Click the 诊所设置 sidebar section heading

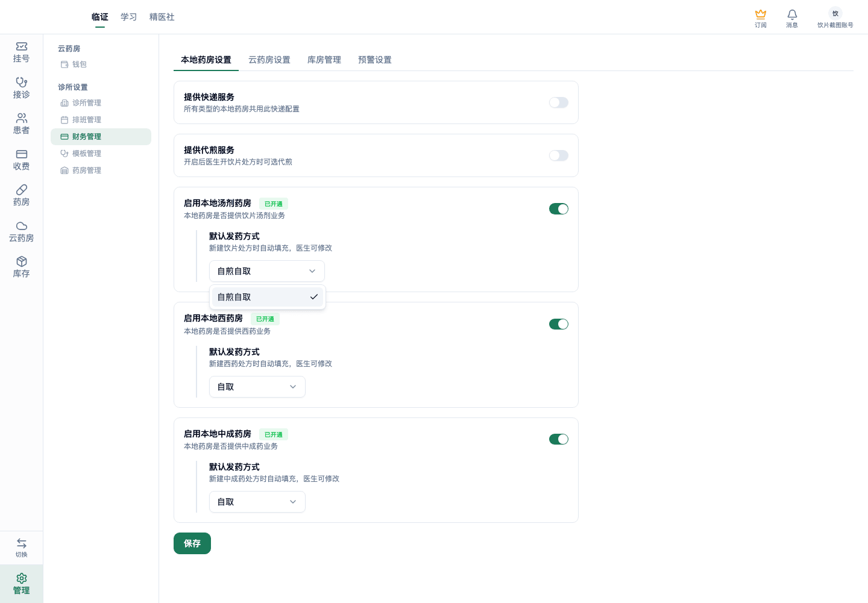coord(73,87)
